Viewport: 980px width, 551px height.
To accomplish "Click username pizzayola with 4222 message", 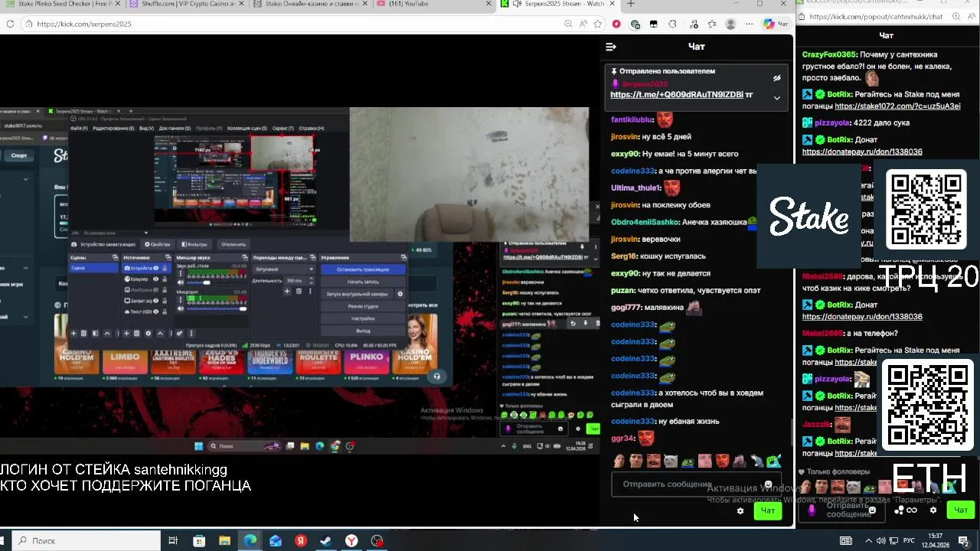I will tap(833, 122).
